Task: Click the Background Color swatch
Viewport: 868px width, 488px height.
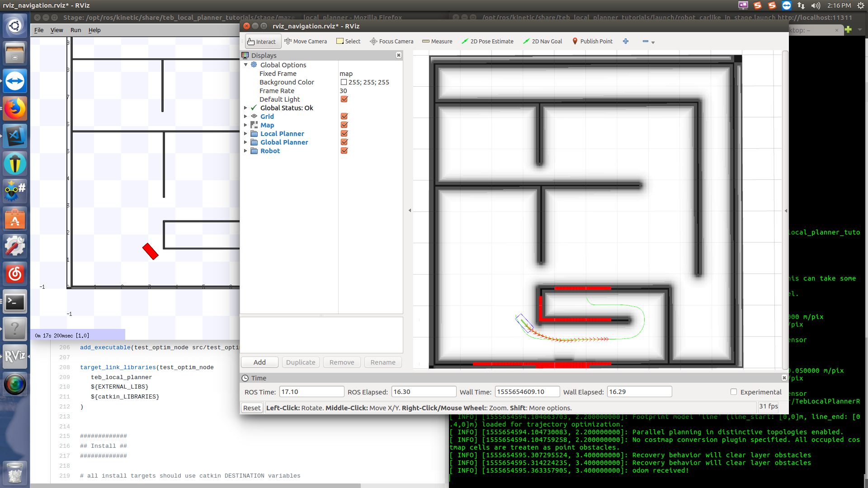Action: pos(344,82)
